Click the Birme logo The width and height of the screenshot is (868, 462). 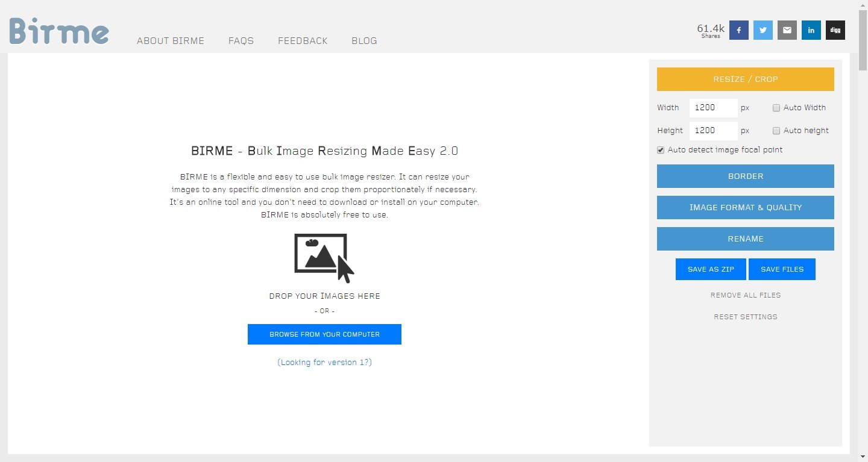click(59, 31)
